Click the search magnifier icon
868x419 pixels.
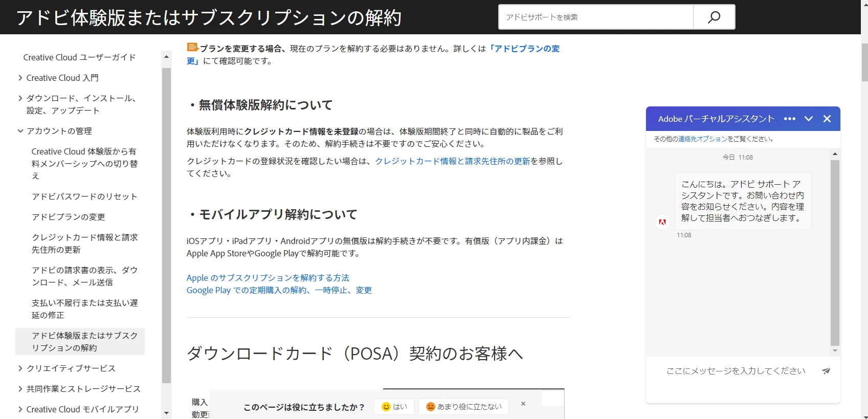(x=714, y=17)
